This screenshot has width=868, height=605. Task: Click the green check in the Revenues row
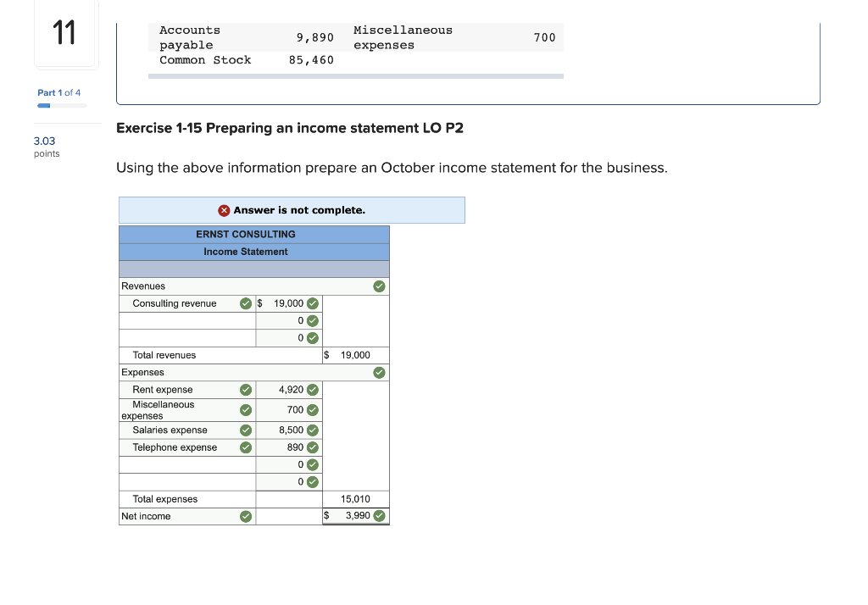click(379, 286)
